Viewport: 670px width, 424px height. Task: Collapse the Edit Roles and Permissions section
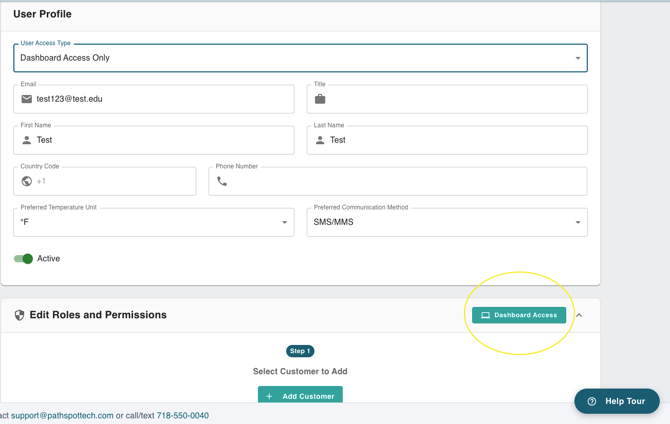(x=579, y=315)
